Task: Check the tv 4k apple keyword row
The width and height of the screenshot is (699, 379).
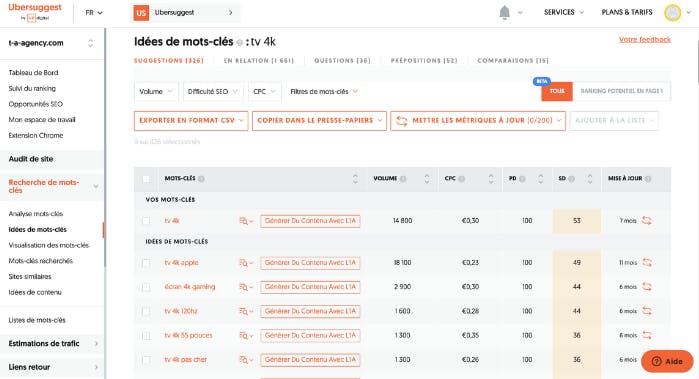Action: tap(146, 263)
